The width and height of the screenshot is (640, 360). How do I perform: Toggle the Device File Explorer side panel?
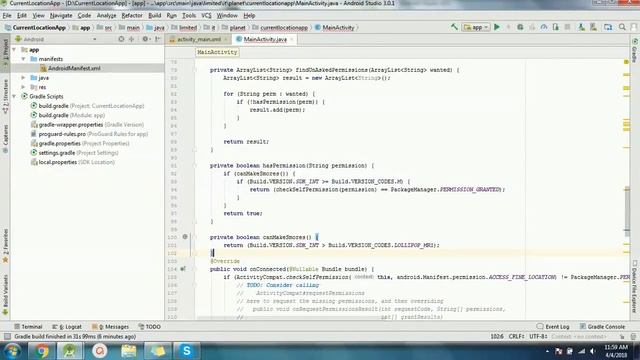635,287
